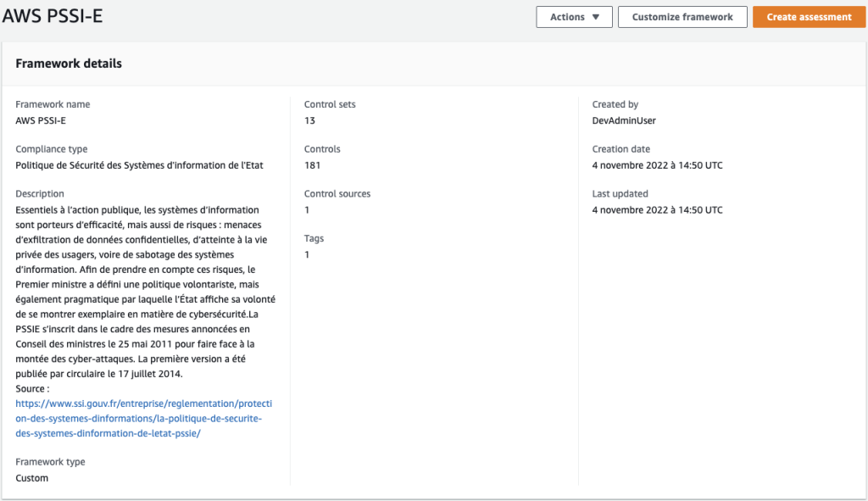
Task: Click the Framework details heading
Action: tap(69, 64)
